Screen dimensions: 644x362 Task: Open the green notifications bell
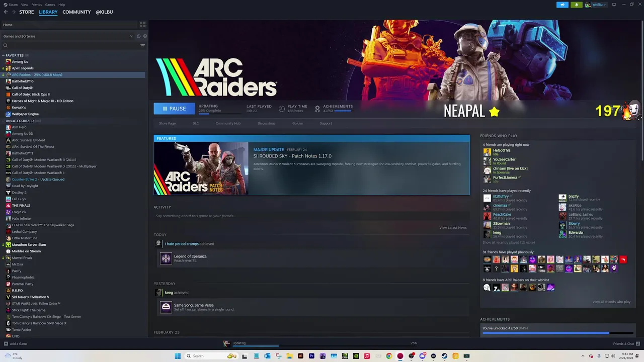577,5
